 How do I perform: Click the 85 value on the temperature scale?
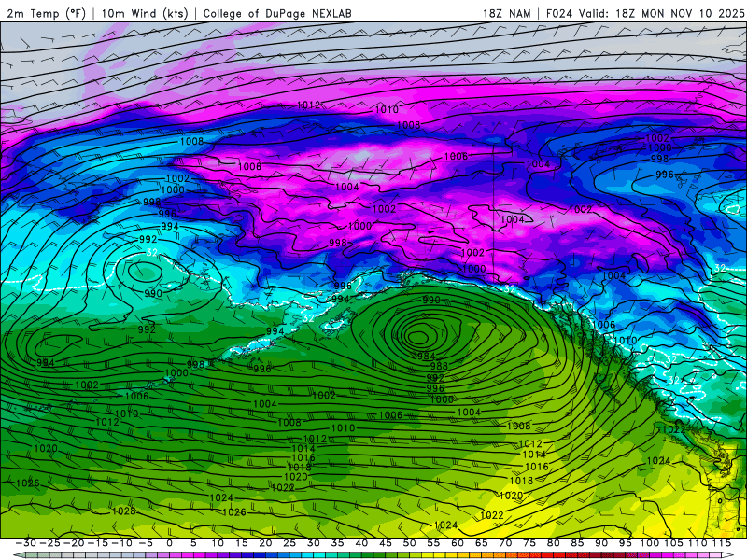click(x=577, y=543)
